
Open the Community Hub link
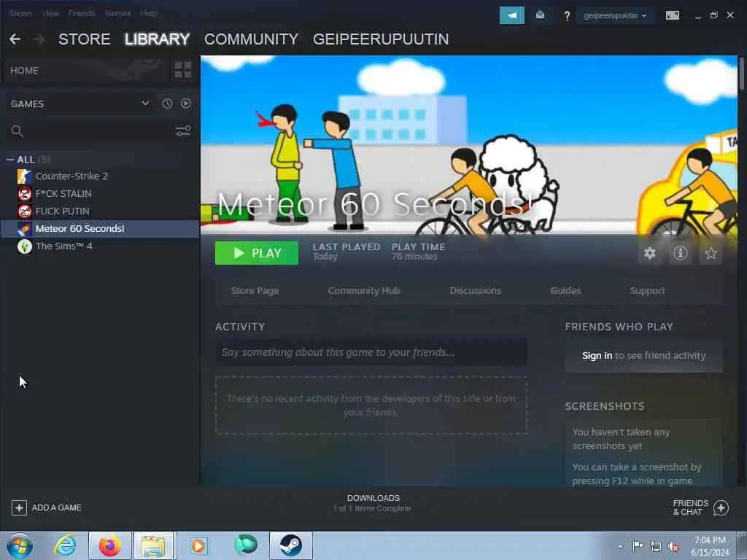click(364, 290)
